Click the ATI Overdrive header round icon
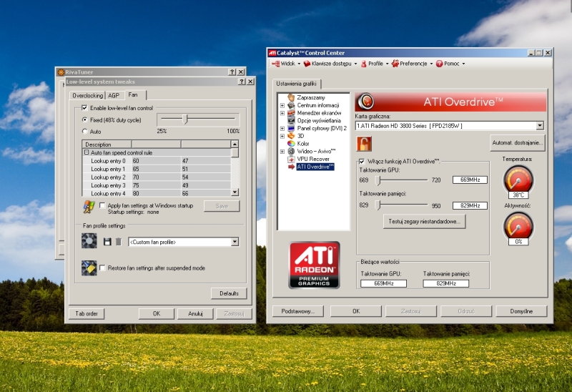Screen dimensions: 572x392 pos(366,102)
